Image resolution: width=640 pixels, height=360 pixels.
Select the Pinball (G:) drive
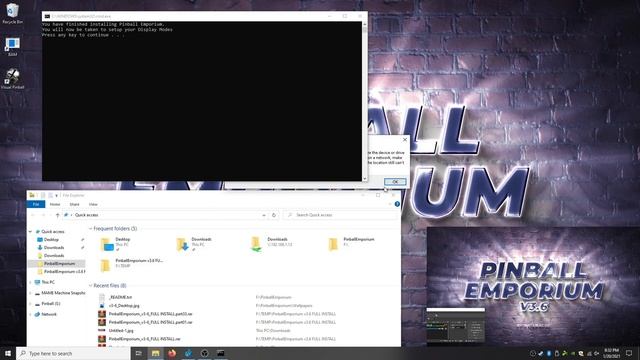tap(51, 304)
